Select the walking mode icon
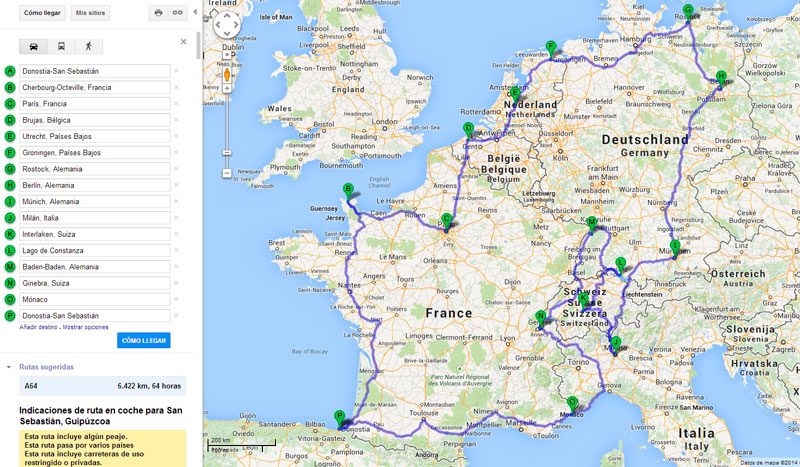The width and height of the screenshot is (800, 467). point(89,46)
